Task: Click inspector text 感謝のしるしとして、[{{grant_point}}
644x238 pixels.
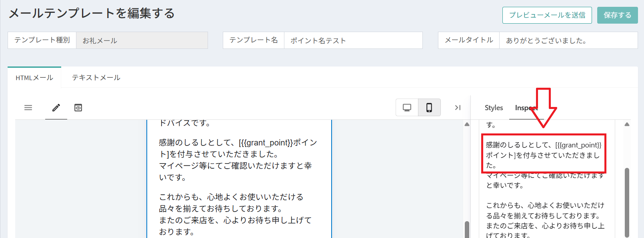Action: pyautogui.click(x=544, y=145)
